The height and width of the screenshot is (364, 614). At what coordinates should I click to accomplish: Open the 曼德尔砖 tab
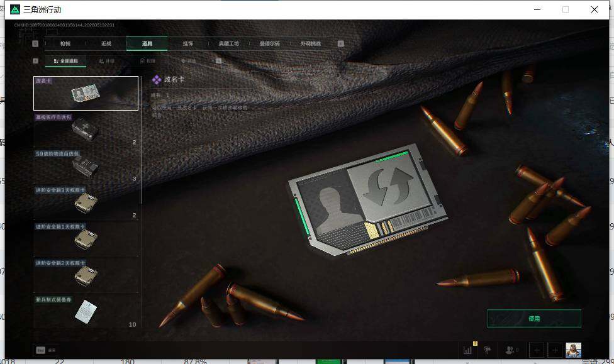click(x=269, y=43)
